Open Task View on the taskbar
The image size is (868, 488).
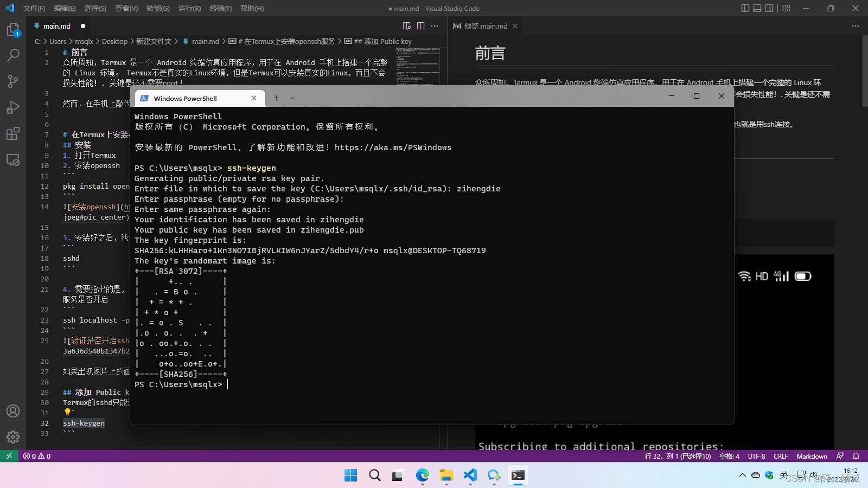399,476
